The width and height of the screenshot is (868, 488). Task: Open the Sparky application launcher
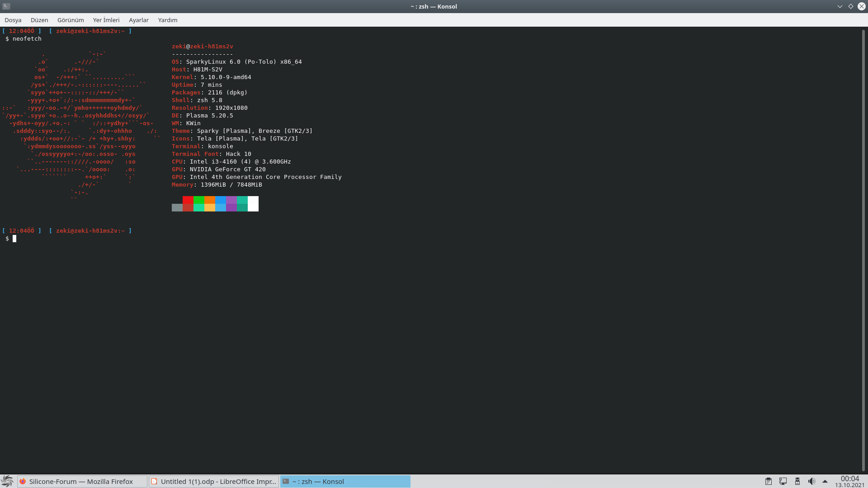pyautogui.click(x=7, y=481)
